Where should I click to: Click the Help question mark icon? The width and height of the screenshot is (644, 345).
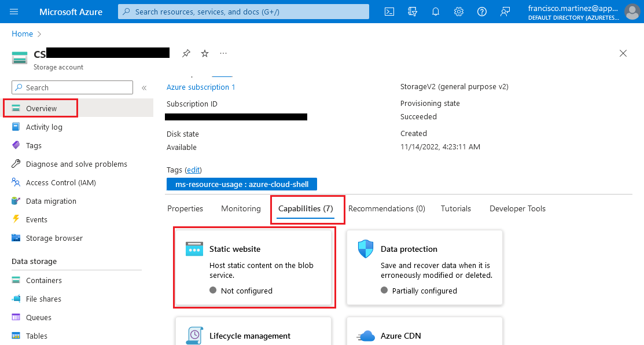(x=482, y=12)
